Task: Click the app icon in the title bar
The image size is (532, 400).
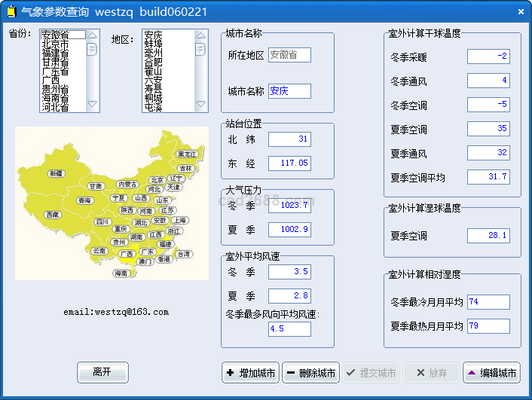Action: 11,12
